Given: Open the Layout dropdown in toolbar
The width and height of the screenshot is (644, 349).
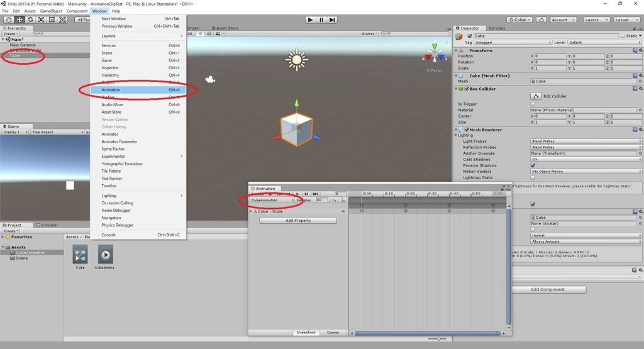Looking at the screenshot, I should tap(626, 19).
